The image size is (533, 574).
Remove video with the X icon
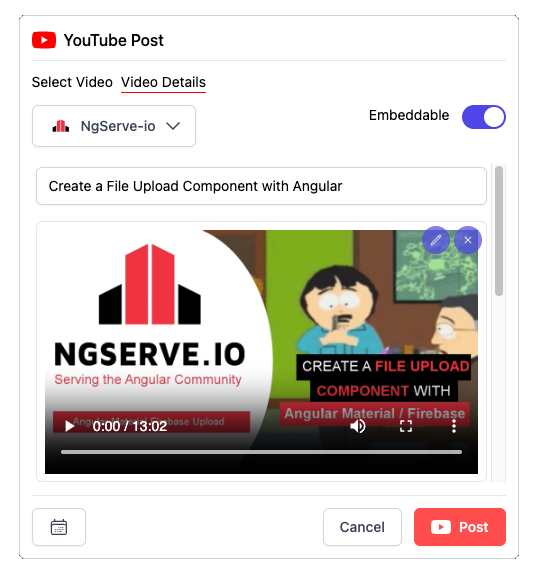[x=468, y=240]
